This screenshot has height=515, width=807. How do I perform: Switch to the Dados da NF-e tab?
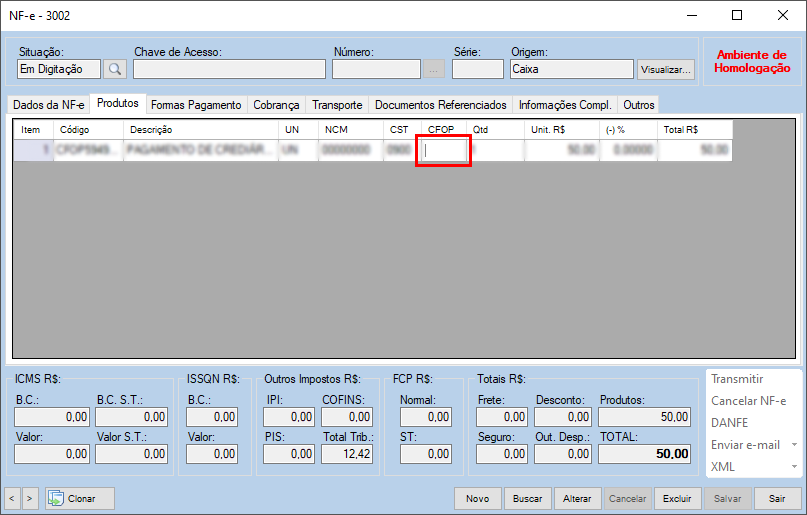(49, 105)
